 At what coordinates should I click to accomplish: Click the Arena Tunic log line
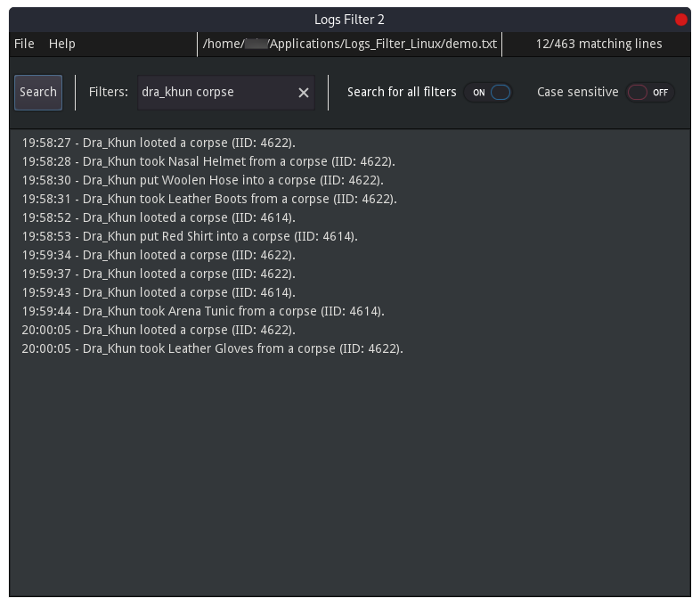pyautogui.click(x=203, y=311)
